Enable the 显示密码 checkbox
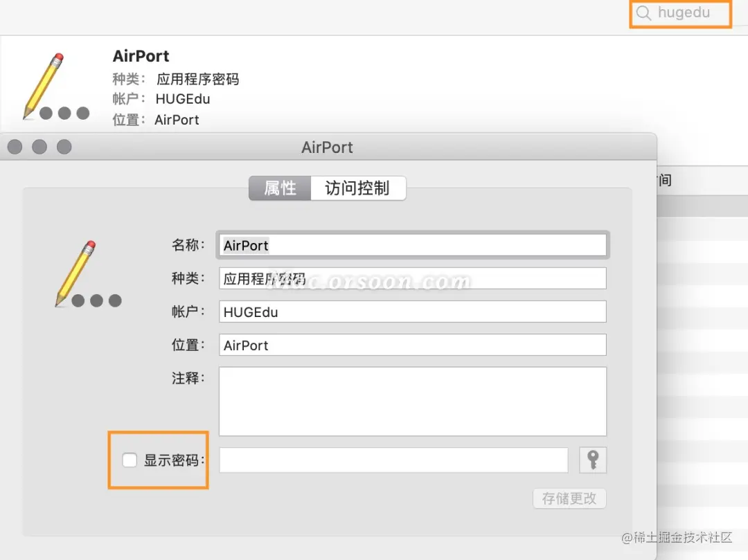The height and width of the screenshot is (560, 748). tap(130, 460)
